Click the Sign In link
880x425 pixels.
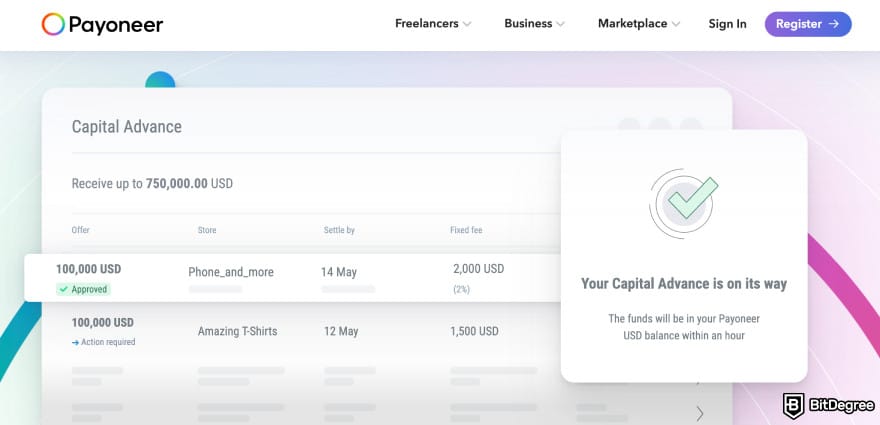727,24
